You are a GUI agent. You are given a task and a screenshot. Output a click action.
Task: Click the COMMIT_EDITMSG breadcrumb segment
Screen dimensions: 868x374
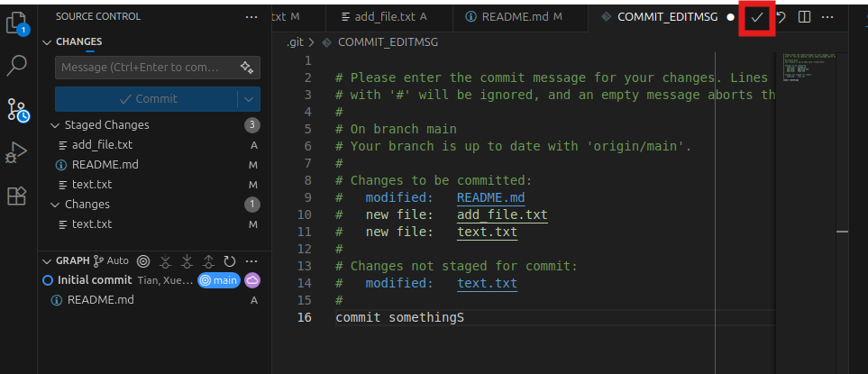388,42
